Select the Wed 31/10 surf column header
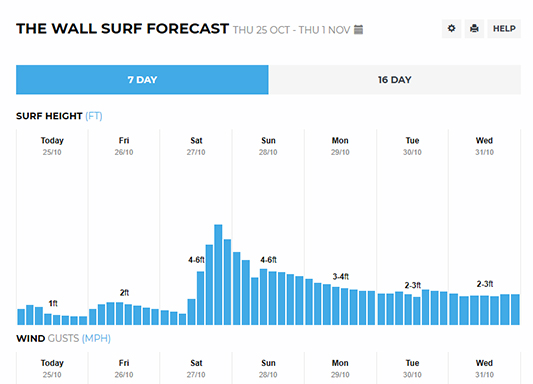 click(484, 146)
